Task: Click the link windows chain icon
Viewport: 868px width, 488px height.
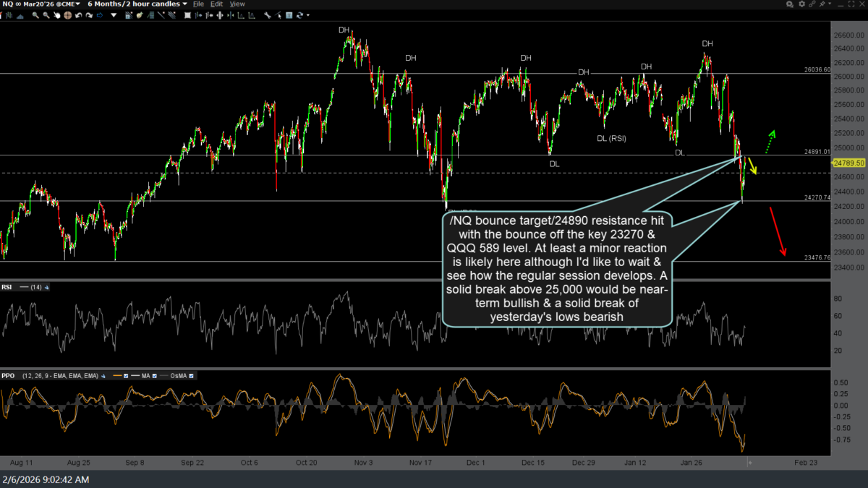Action: [x=812, y=4]
